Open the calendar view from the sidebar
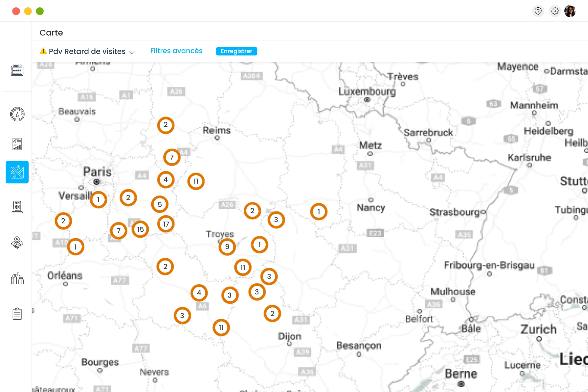The image size is (588, 392). 17,70
